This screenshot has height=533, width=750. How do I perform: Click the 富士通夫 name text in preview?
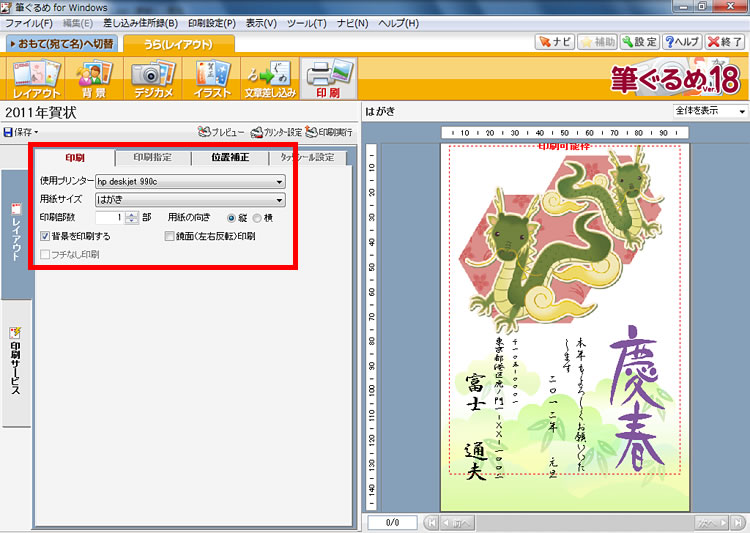tap(476, 425)
